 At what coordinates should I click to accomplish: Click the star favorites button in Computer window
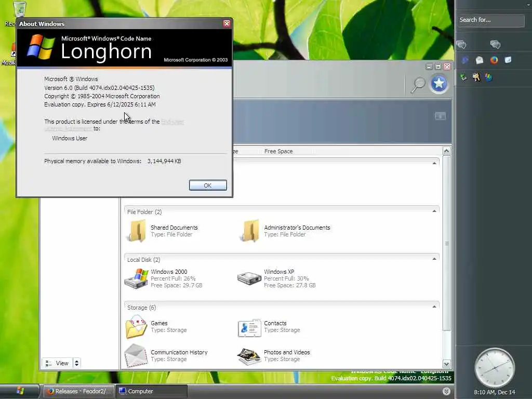438,84
